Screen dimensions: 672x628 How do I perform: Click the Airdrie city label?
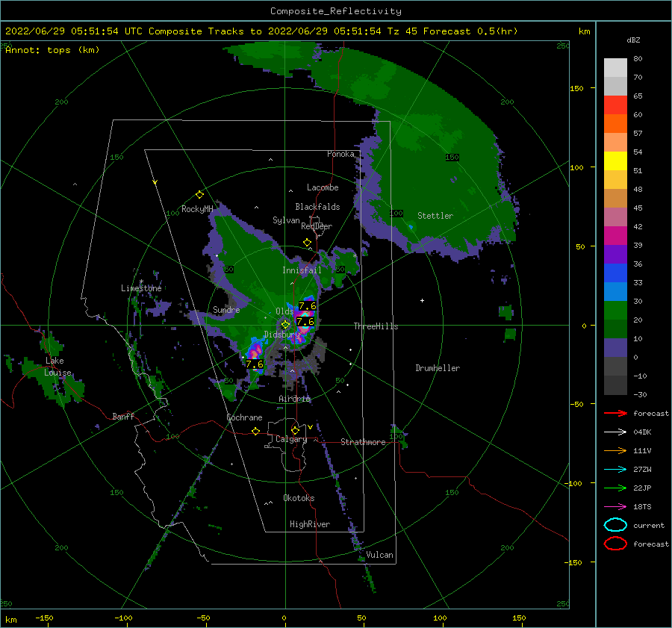tap(294, 399)
